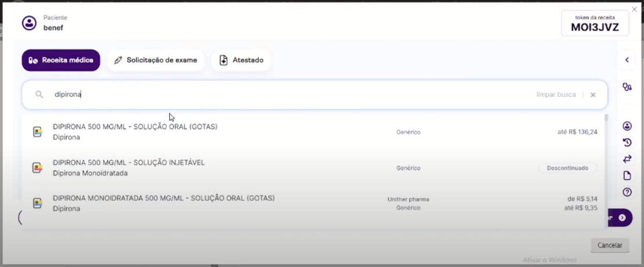Open the history clock sidebar icon

coord(627,142)
